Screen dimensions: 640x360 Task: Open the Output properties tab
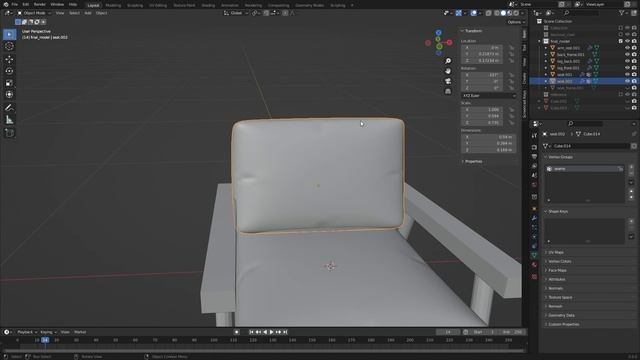tap(534, 157)
